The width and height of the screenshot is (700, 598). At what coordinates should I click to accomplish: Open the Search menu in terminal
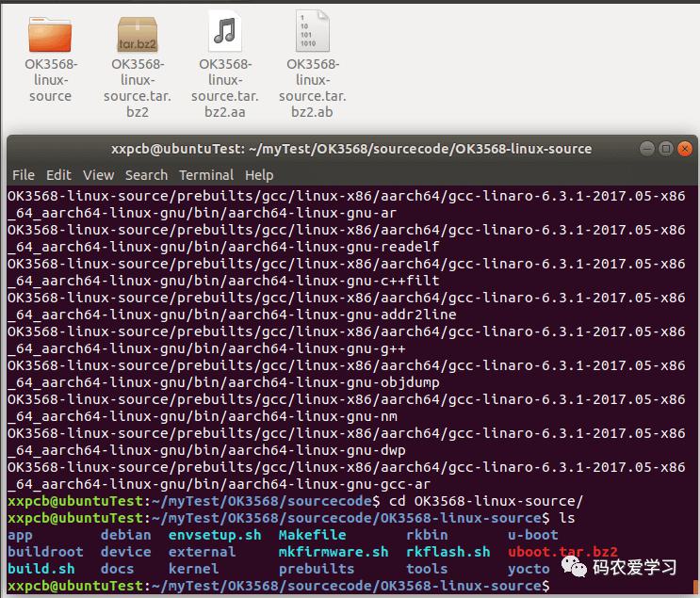pos(146,175)
